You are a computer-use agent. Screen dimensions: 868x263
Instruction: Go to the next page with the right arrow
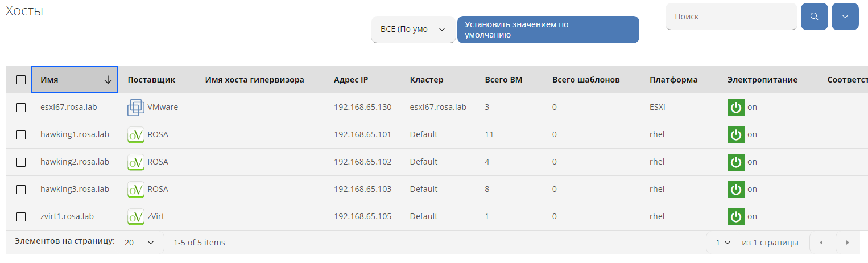point(848,243)
